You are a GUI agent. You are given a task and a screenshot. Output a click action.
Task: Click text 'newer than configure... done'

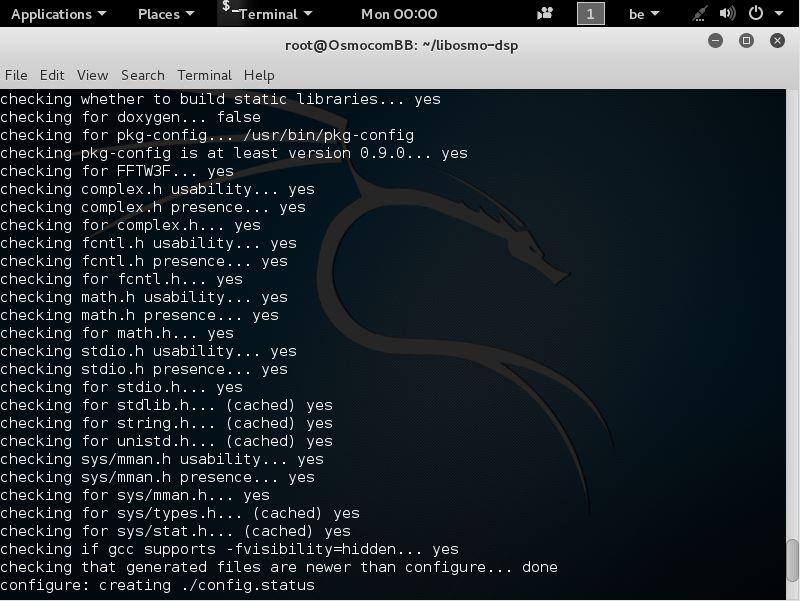tap(432, 567)
